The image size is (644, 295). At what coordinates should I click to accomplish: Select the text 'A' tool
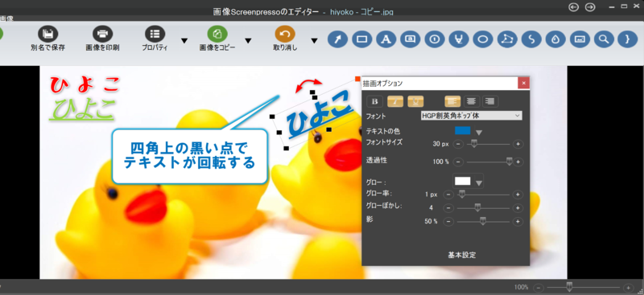click(x=386, y=39)
